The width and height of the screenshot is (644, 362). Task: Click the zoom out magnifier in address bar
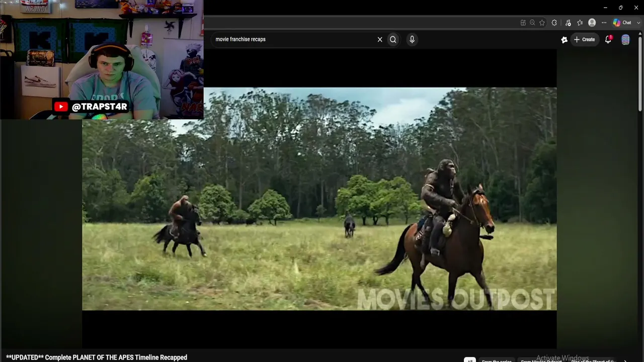point(532,23)
